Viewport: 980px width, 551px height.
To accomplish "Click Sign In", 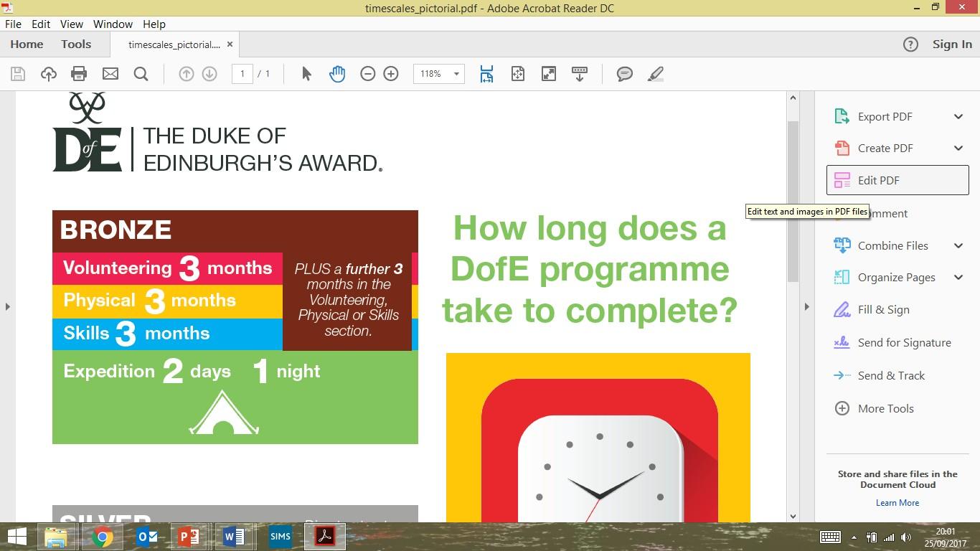I will coord(952,44).
